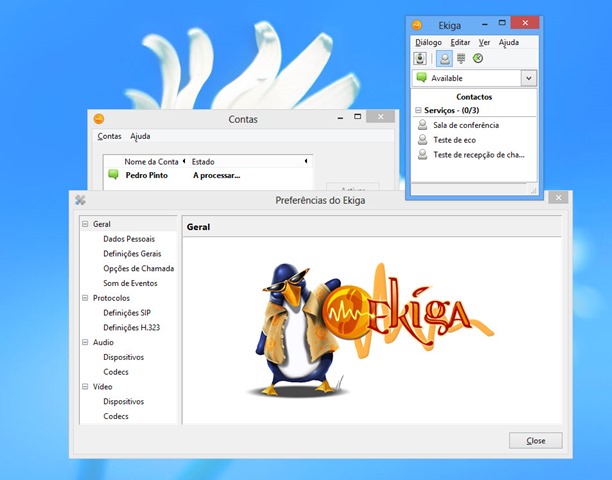Collapse the Protocolos tree node

(x=85, y=298)
